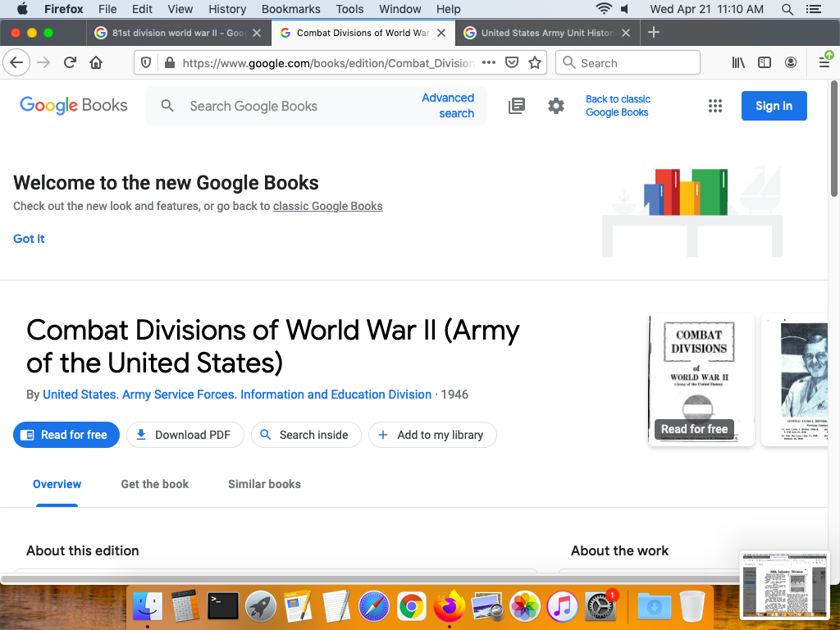The width and height of the screenshot is (840, 630).
Task: Open Google Books settings gear
Action: coord(556,106)
